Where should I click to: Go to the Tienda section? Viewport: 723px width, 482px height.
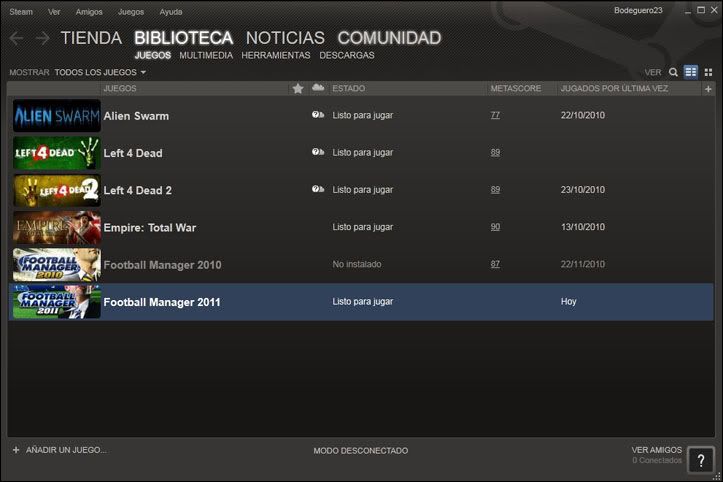[x=91, y=38]
